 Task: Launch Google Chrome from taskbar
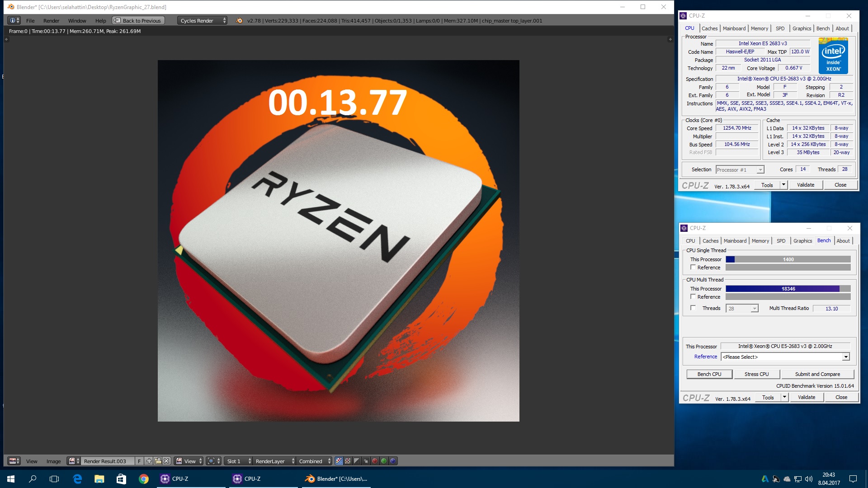[143, 479]
